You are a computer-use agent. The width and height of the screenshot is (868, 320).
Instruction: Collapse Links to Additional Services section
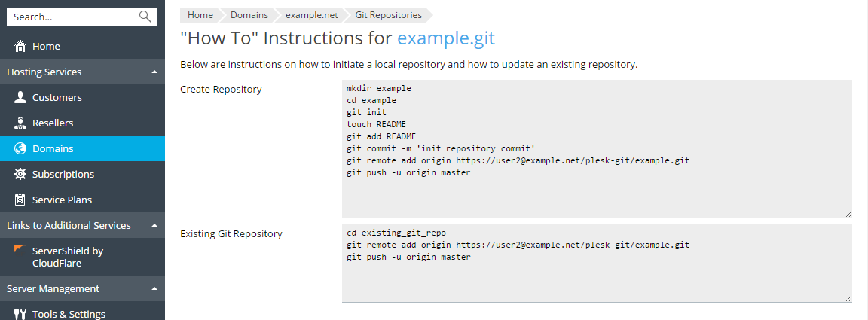[154, 226]
